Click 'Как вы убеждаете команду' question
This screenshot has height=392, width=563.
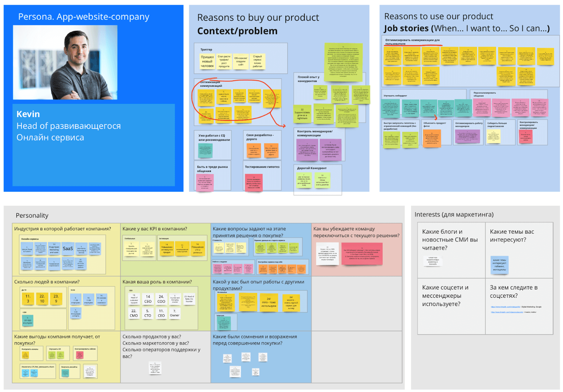[356, 232]
